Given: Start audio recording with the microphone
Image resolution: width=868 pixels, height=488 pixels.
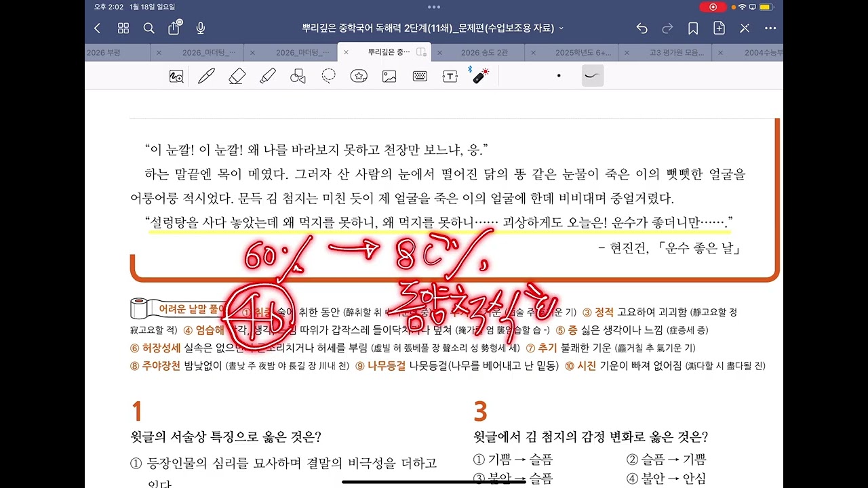Looking at the screenshot, I should (201, 28).
